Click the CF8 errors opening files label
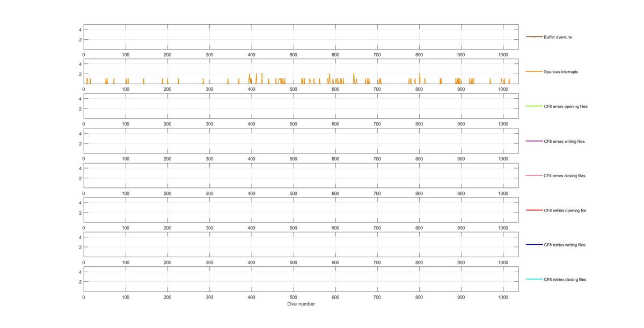Viewport: 644px width, 328px height. click(566, 106)
